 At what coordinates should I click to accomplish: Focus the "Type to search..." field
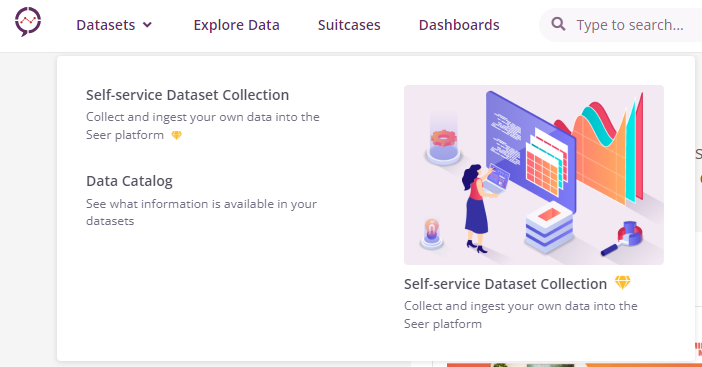(x=629, y=25)
